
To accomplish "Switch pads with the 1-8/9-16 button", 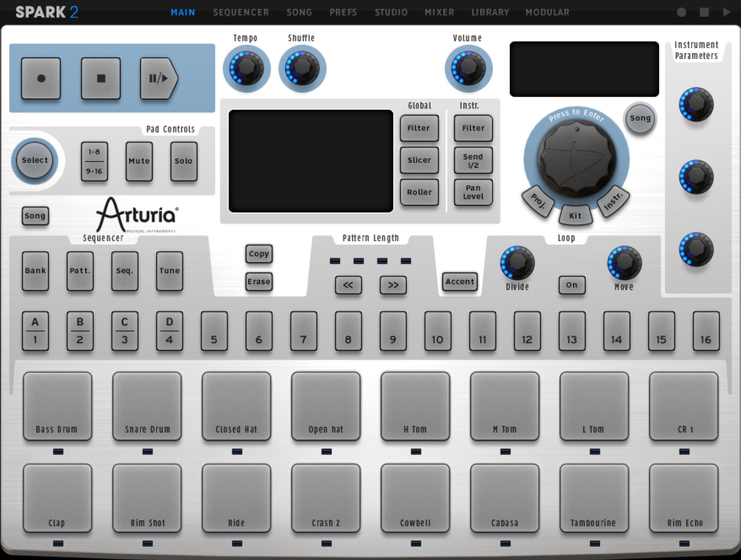I will tap(94, 162).
